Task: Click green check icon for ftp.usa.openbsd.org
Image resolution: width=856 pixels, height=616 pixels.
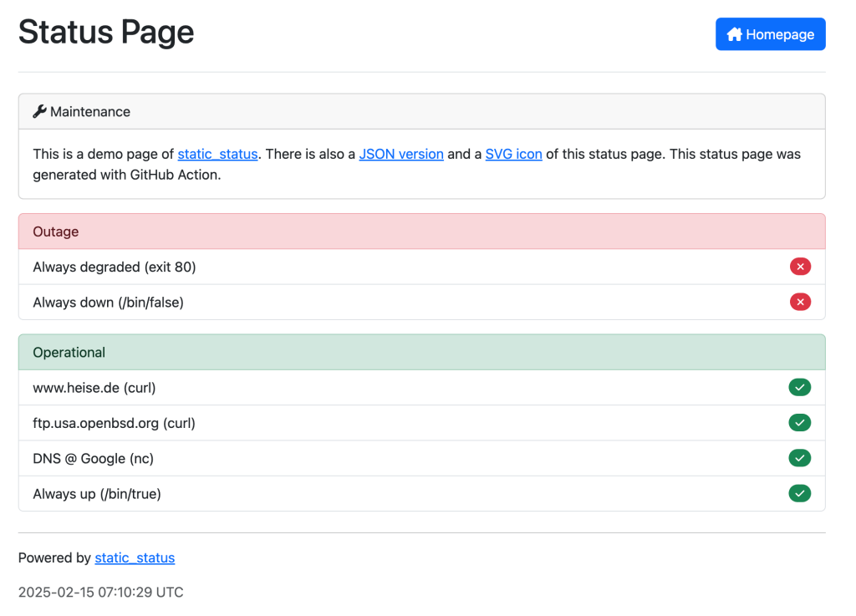Action: [x=800, y=423]
